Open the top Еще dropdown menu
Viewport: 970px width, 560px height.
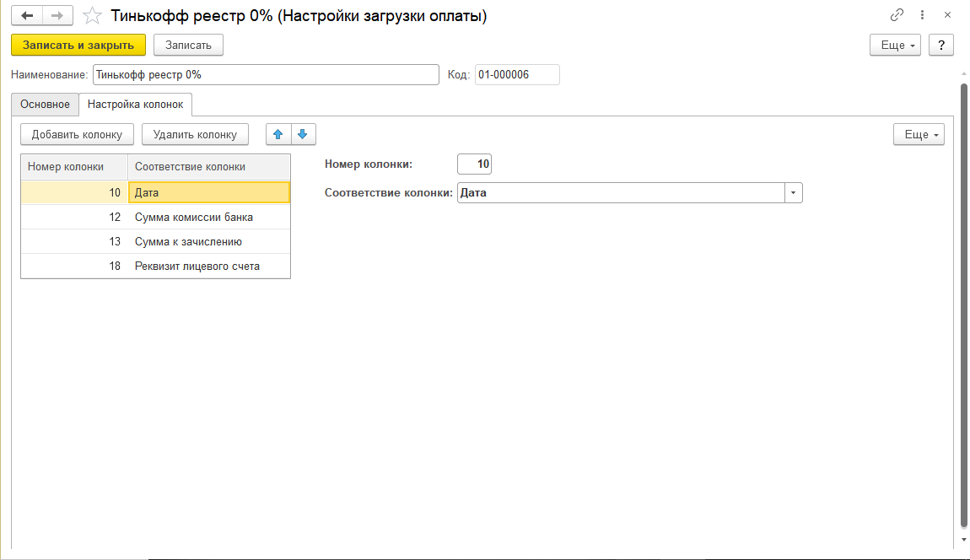(895, 46)
